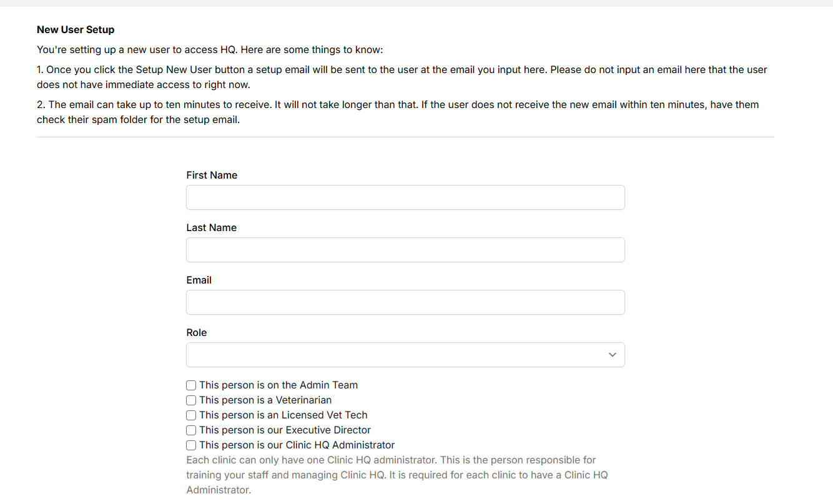
Task: Tick the Licensed Vet Tech checkbox
Action: click(191, 415)
